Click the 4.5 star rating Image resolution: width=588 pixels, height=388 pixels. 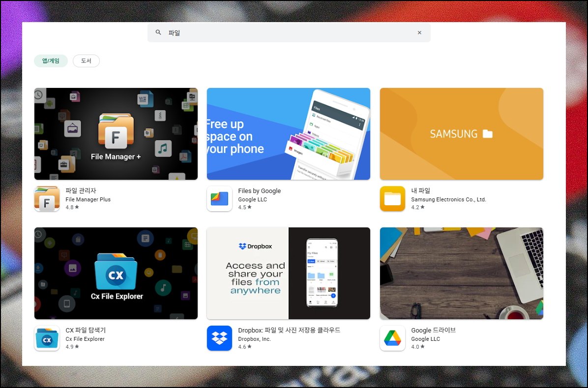pyautogui.click(x=245, y=207)
